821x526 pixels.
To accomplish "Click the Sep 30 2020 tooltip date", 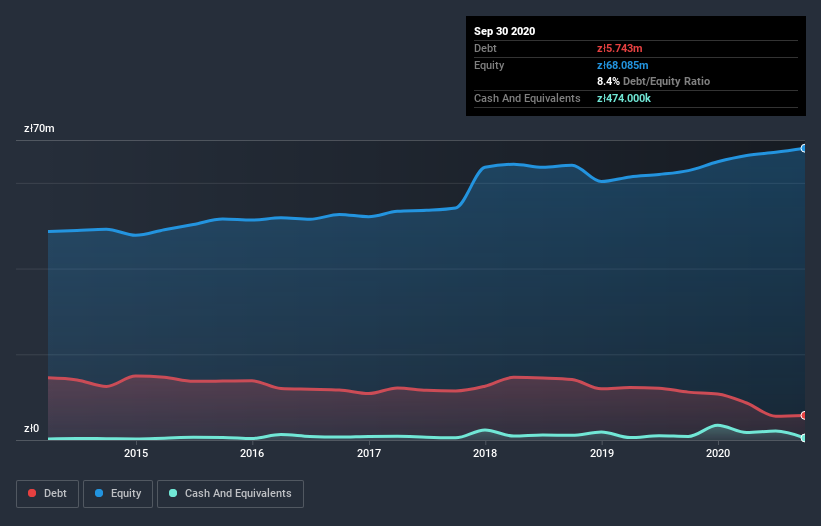I will tap(505, 31).
